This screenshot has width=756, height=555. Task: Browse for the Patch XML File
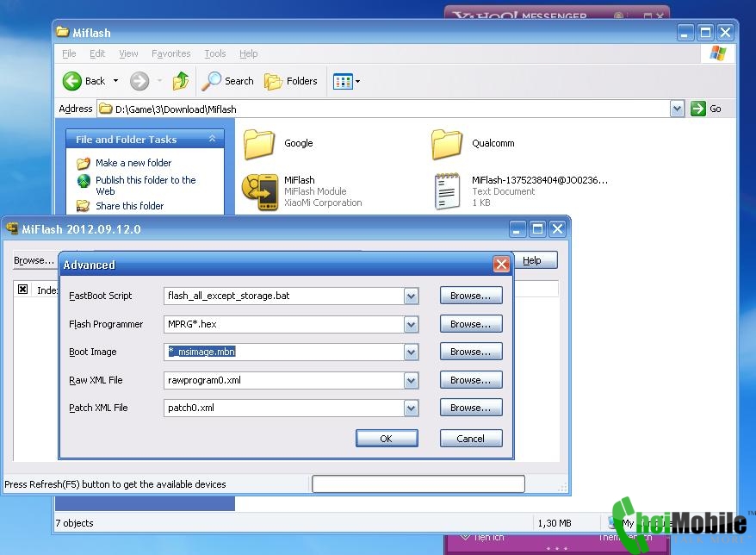pyautogui.click(x=471, y=408)
